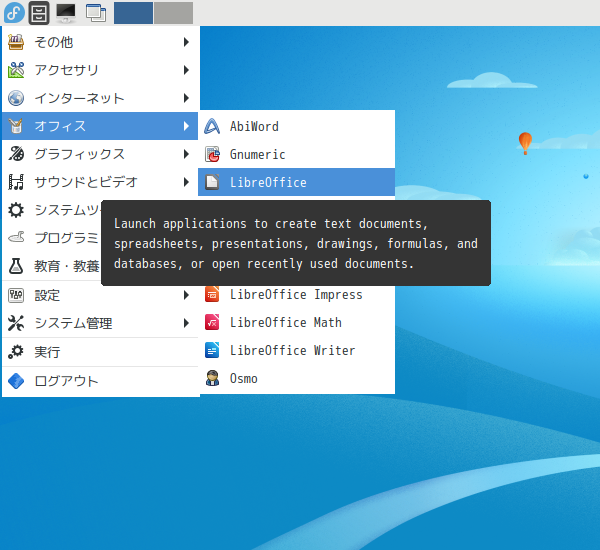Click the プログラミング category icon
Image resolution: width=600 pixels, height=550 pixels.
[x=16, y=238]
